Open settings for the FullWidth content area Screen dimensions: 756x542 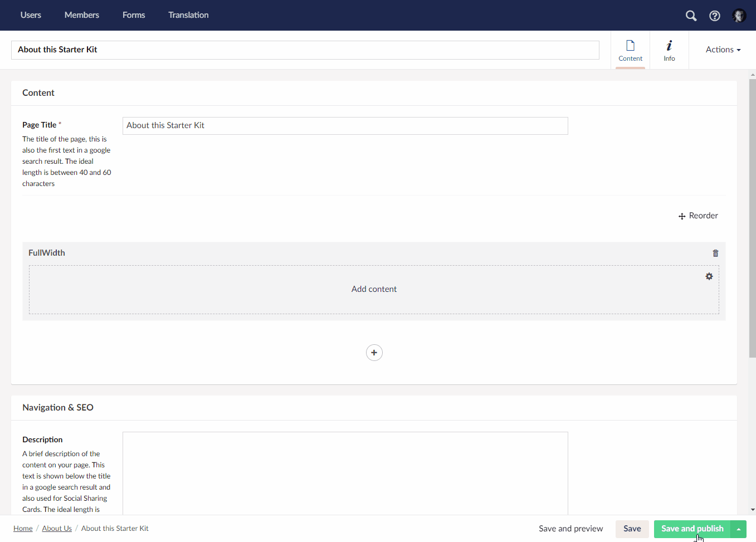click(x=709, y=276)
